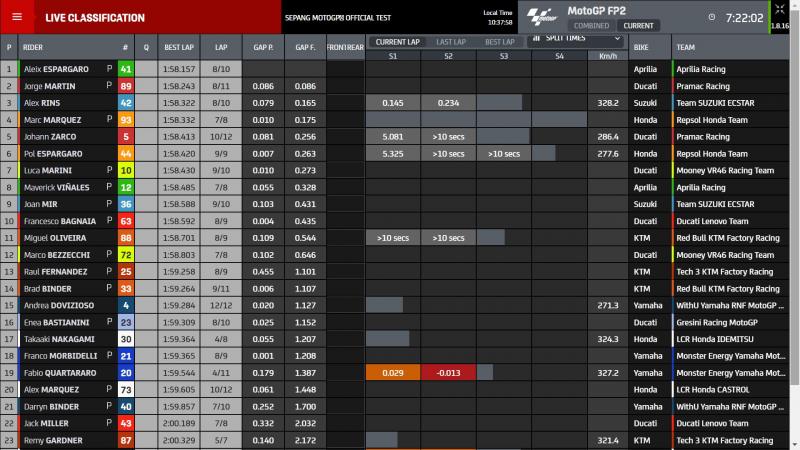This screenshot has width=800, height=450.
Task: Sort by the GAP F. column header
Action: pyautogui.click(x=305, y=47)
